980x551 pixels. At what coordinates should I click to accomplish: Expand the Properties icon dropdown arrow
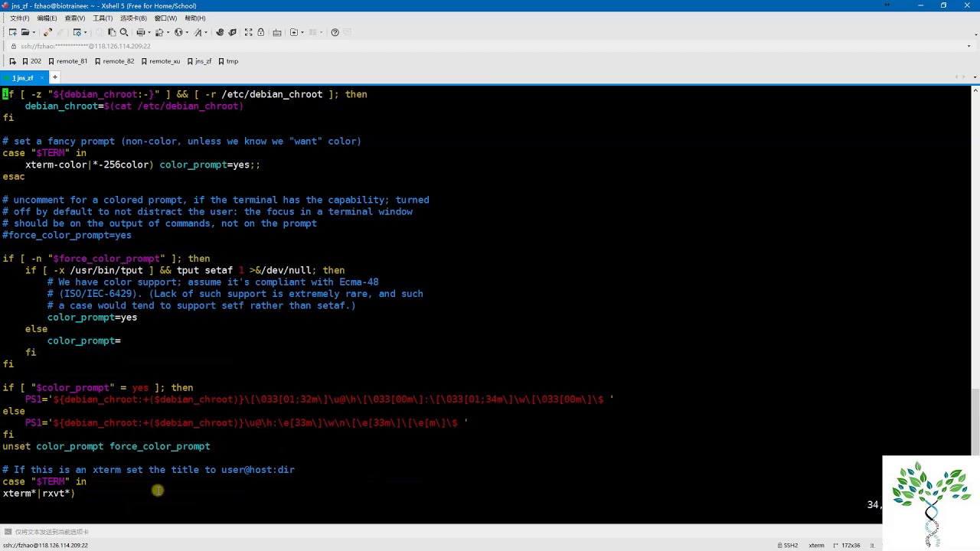(85, 32)
